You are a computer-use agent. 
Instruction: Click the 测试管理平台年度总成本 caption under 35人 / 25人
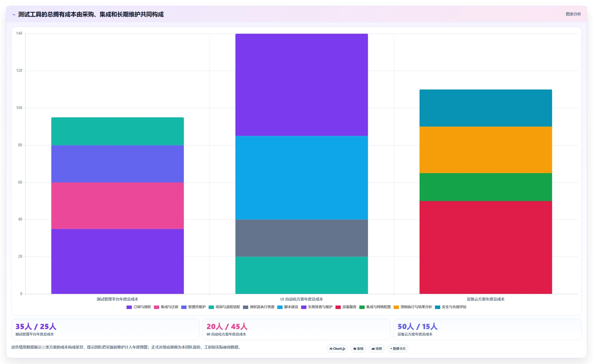pyautogui.click(x=35, y=334)
